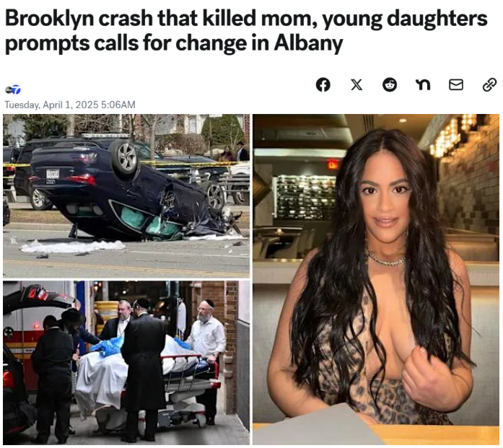
Task: Share the article on Facebook
Action: click(x=323, y=85)
